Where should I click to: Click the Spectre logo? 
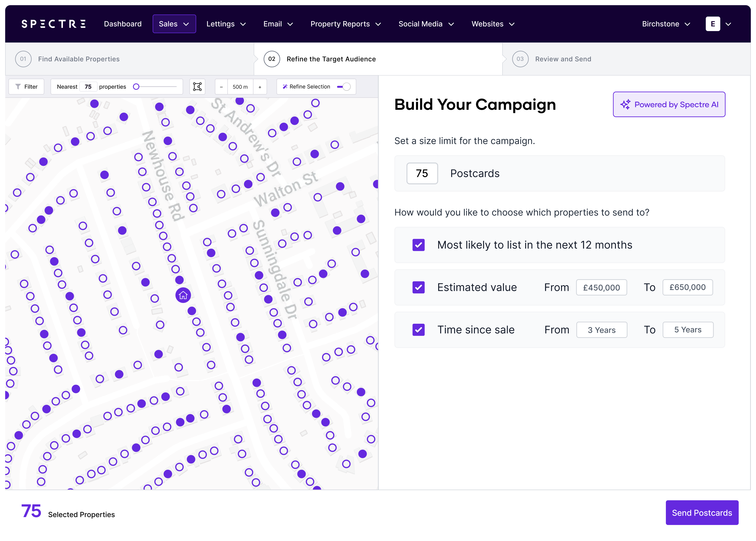pos(54,24)
